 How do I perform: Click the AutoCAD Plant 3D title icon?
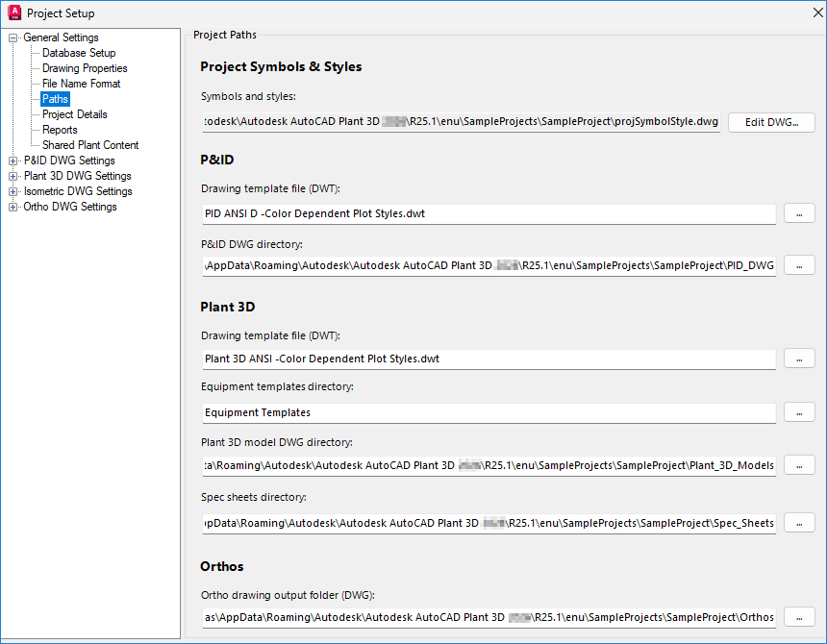14,12
